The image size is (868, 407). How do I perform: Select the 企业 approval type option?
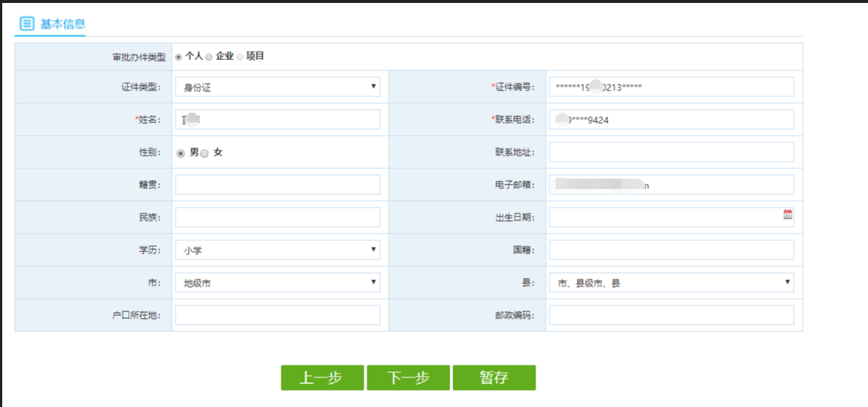click(209, 57)
